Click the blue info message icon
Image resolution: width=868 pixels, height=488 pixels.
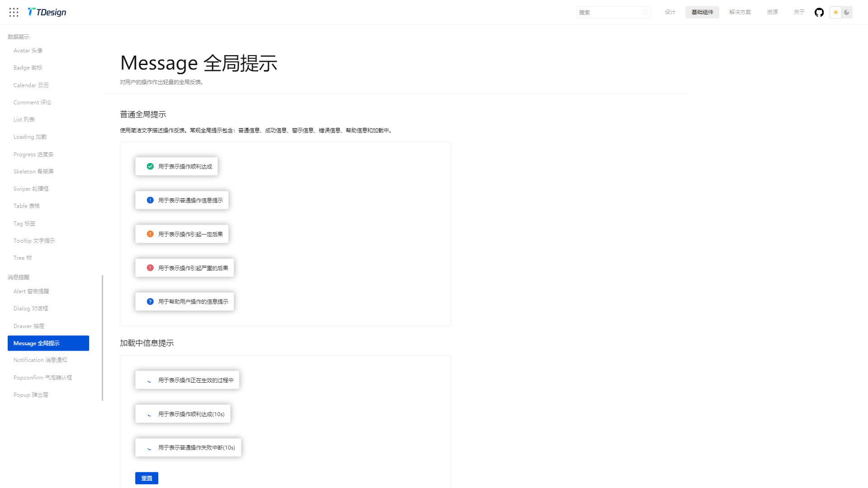(150, 200)
